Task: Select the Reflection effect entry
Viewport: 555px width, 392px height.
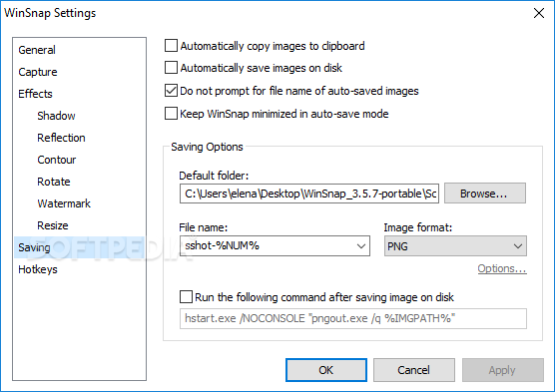Action: click(x=61, y=138)
